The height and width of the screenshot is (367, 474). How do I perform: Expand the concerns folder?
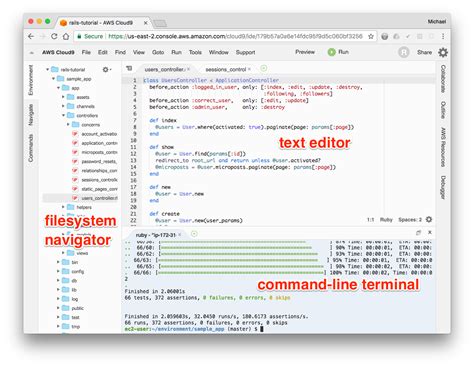tap(68, 124)
